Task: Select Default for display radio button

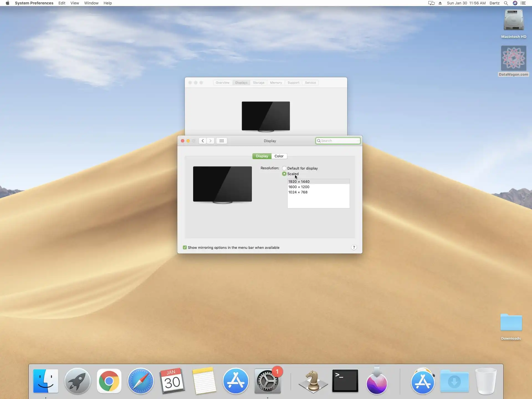Action: coord(284,168)
